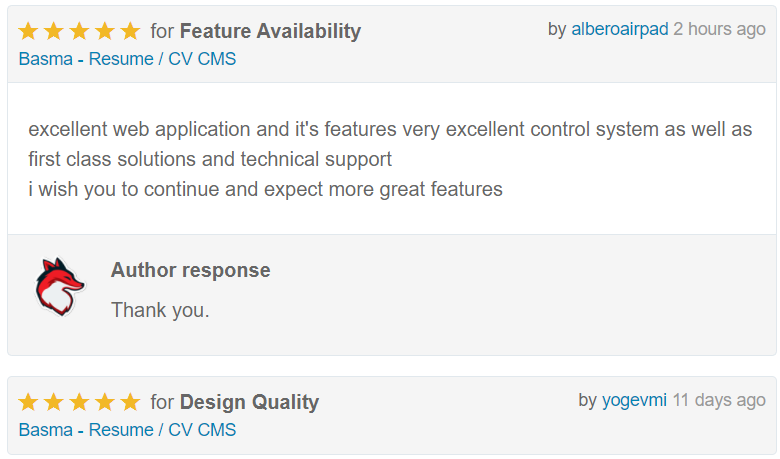This screenshot has height=459, width=780.
Task: Click the Author response heading
Action: pos(191,270)
